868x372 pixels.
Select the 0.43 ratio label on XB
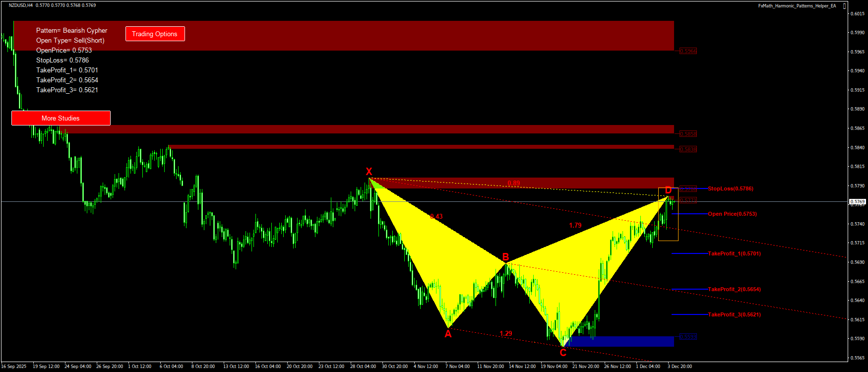pyautogui.click(x=436, y=216)
